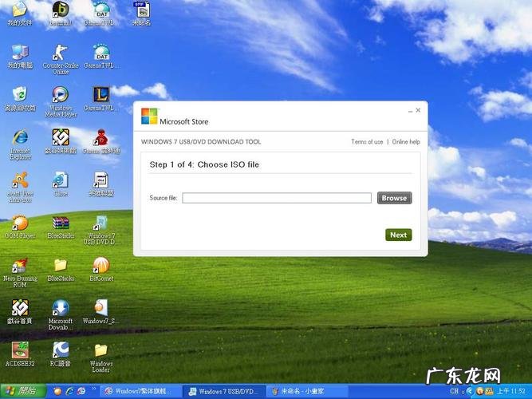
Task: Open the Terms of use link
Action: click(x=367, y=142)
